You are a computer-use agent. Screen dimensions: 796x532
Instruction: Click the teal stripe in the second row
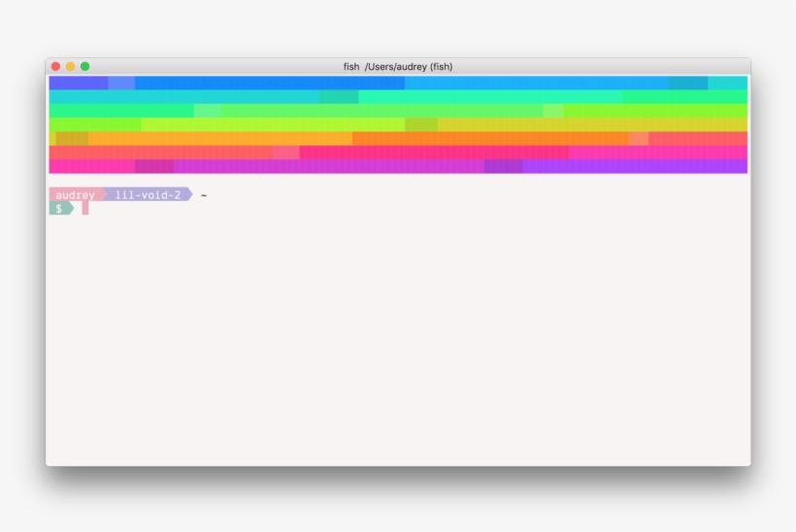184,97
